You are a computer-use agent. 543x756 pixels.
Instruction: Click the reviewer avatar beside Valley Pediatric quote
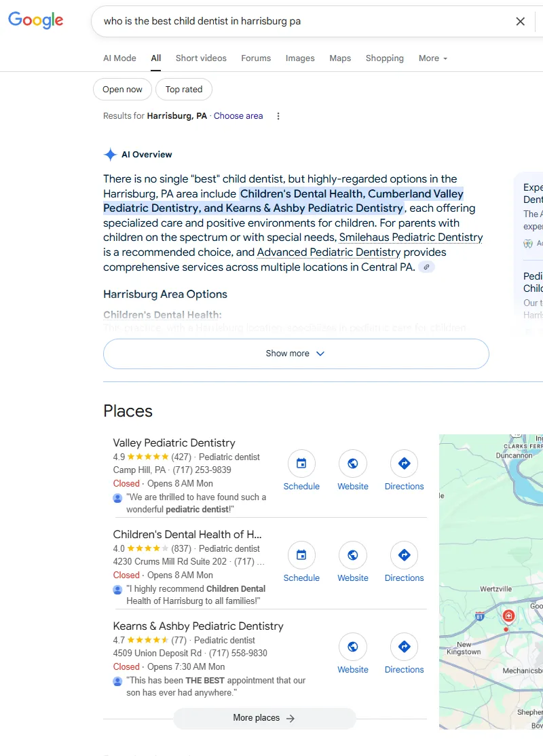click(117, 497)
